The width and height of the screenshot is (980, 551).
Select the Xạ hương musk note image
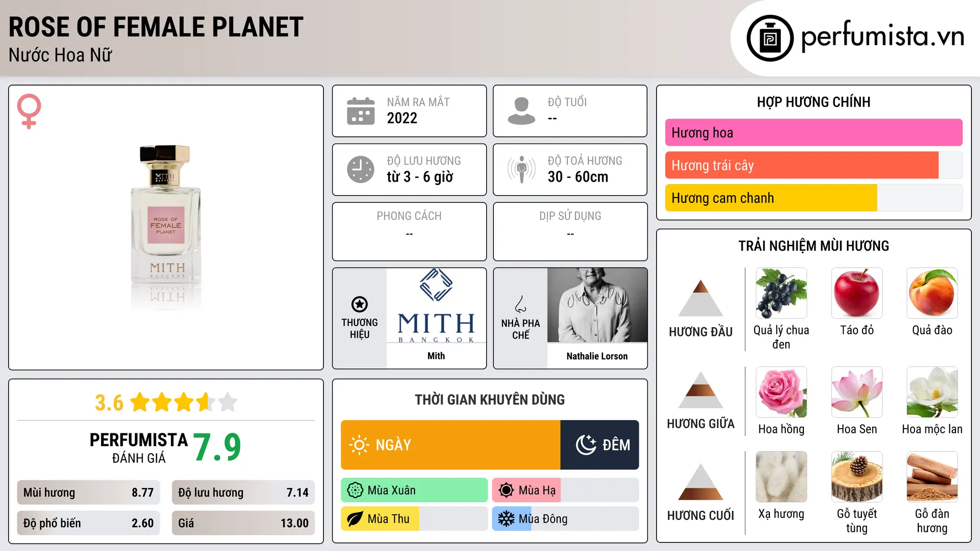(x=781, y=477)
